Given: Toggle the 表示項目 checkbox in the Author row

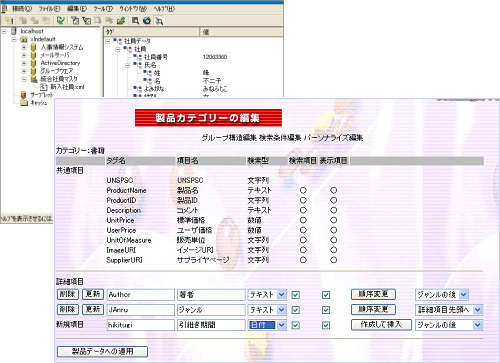Looking at the screenshot, I should [x=326, y=295].
